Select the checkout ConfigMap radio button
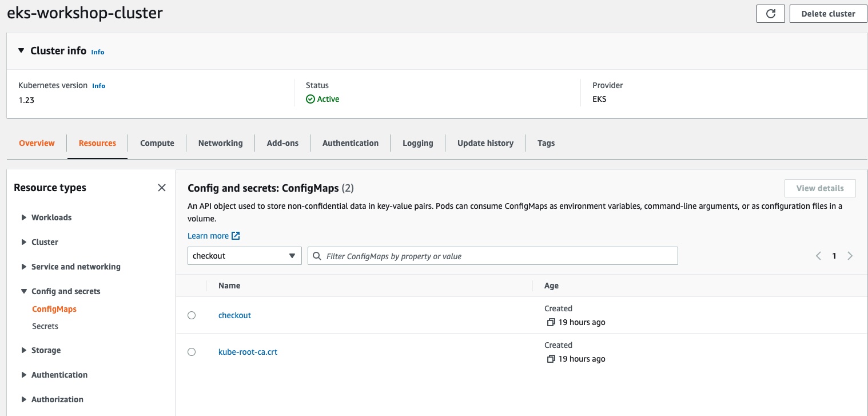 (192, 315)
